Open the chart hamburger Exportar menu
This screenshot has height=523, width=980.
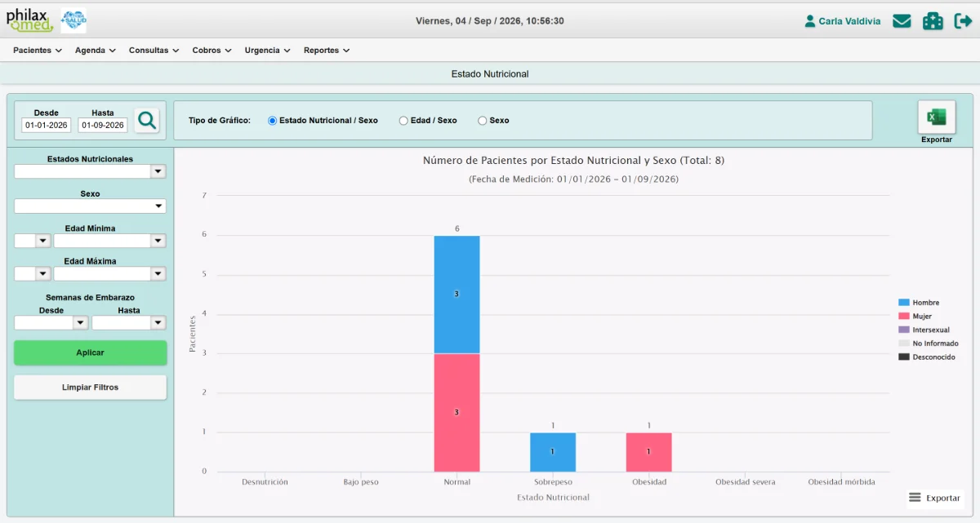click(x=935, y=498)
